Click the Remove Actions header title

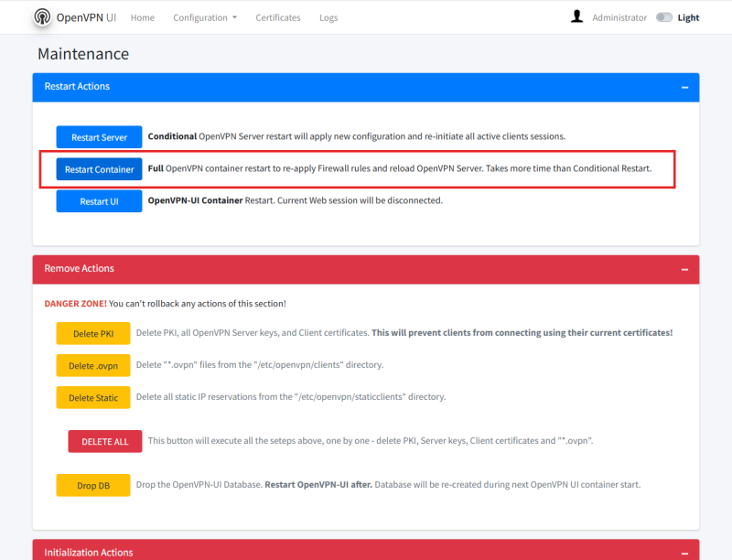79,268
